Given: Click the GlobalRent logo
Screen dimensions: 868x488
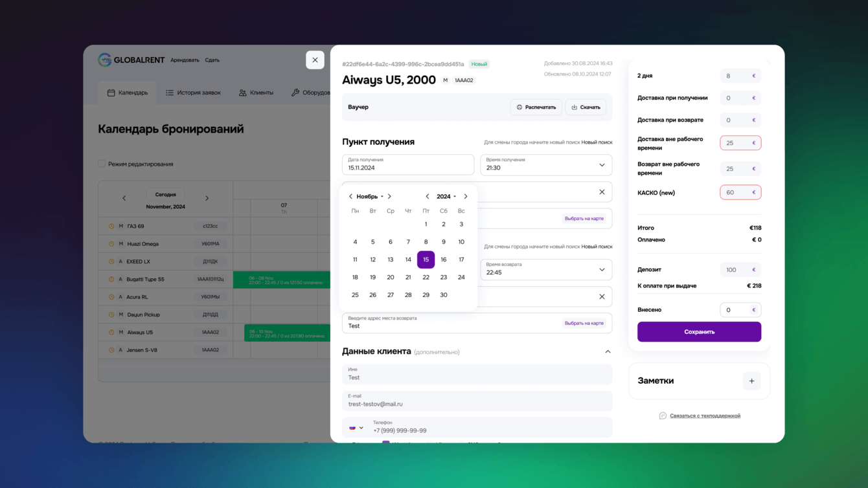Looking at the screenshot, I should 131,60.
